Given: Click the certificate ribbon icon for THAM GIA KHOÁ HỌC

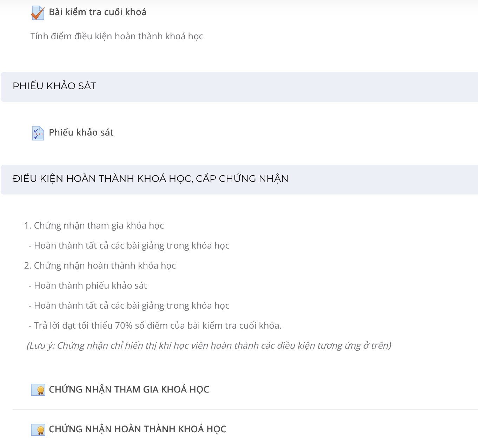Looking at the screenshot, I should point(38,390).
